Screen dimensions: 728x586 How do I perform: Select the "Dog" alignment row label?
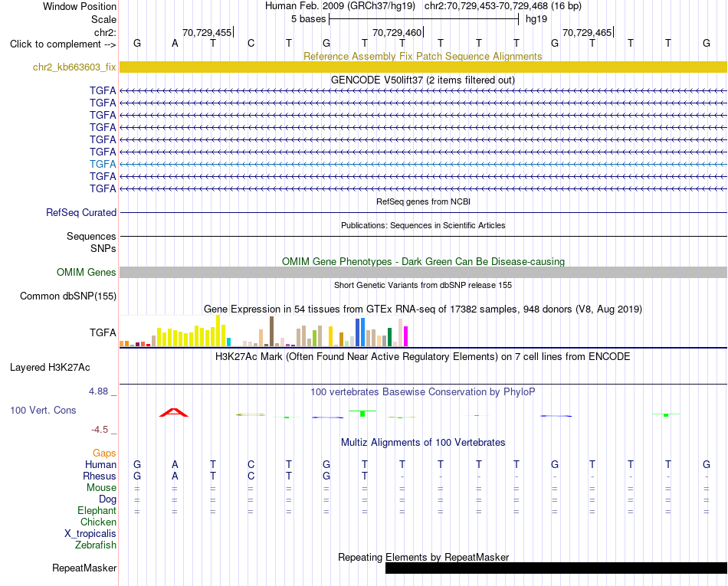click(108, 499)
